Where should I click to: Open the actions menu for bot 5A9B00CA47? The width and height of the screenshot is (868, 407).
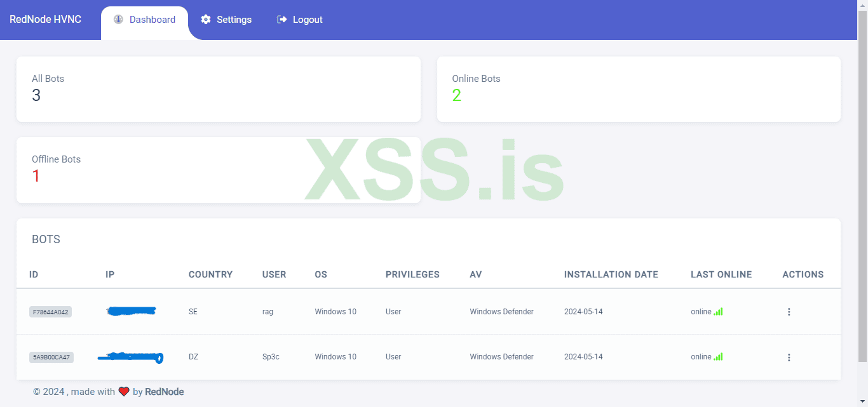tap(789, 357)
